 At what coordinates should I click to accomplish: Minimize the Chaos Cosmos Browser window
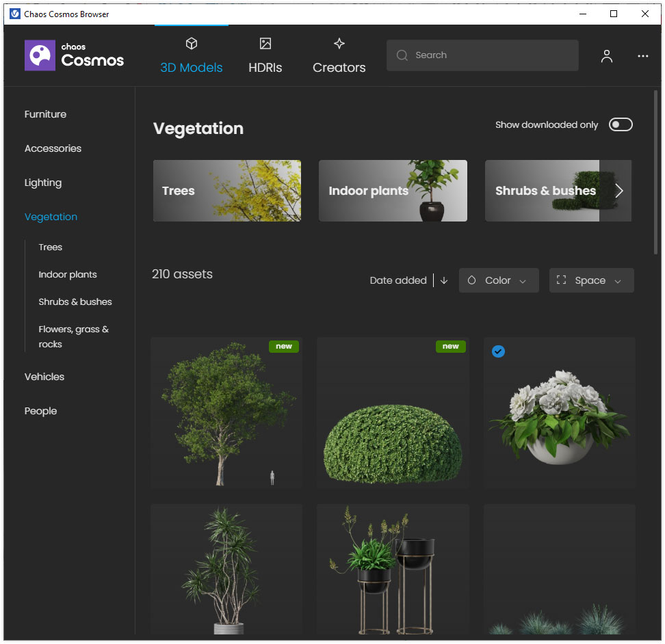coord(583,14)
